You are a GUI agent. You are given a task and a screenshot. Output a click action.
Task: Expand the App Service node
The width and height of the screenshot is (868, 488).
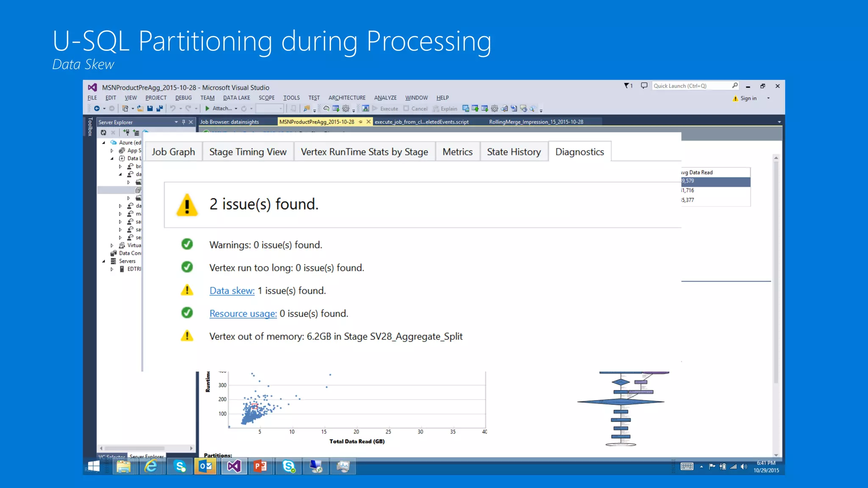coord(112,151)
